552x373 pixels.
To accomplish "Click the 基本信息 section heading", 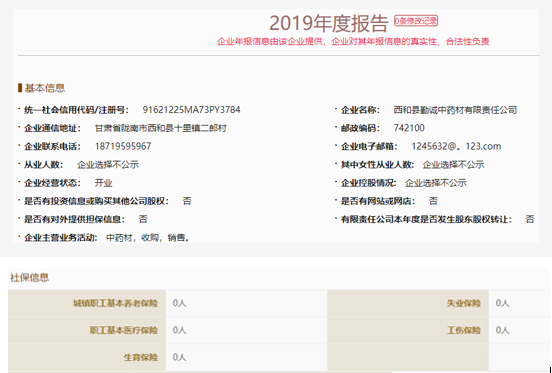I will point(44,88).
